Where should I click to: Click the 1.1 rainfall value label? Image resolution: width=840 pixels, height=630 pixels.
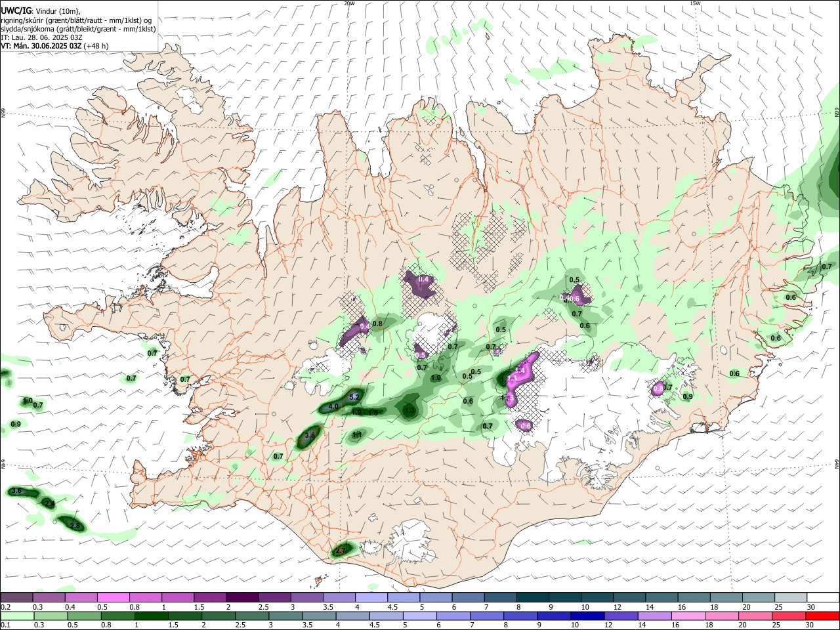pyautogui.click(x=358, y=434)
